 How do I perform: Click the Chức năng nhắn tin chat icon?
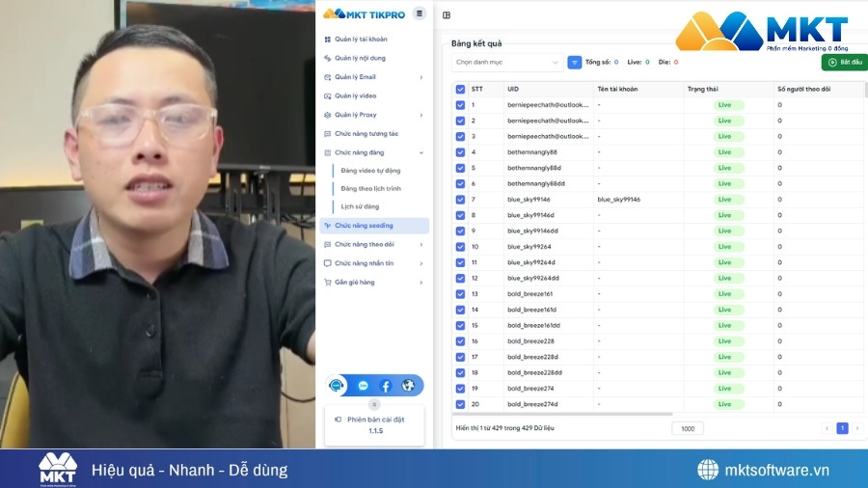tap(327, 263)
